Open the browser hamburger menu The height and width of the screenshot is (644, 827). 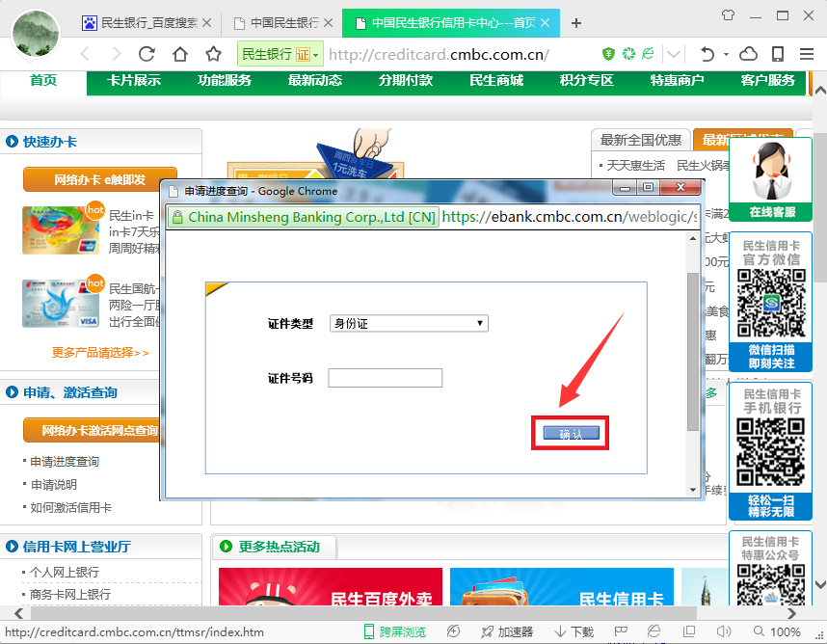pos(807,54)
